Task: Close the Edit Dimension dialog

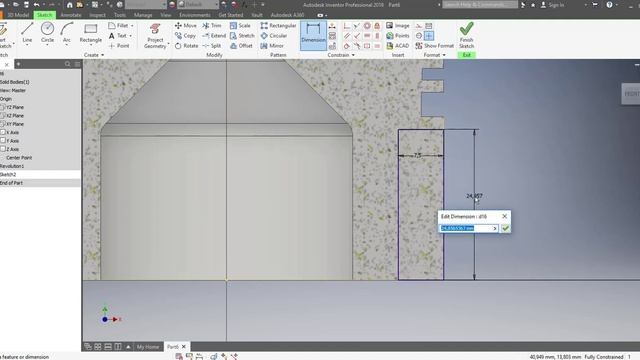Action: tap(504, 216)
